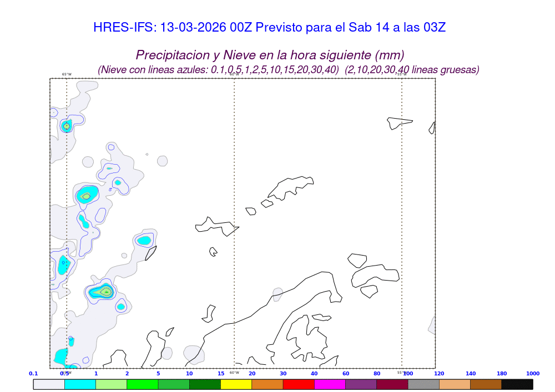The width and height of the screenshot is (555, 392).
Task: Select the yellow 15–20 mm legend swatch
Action: (236, 384)
